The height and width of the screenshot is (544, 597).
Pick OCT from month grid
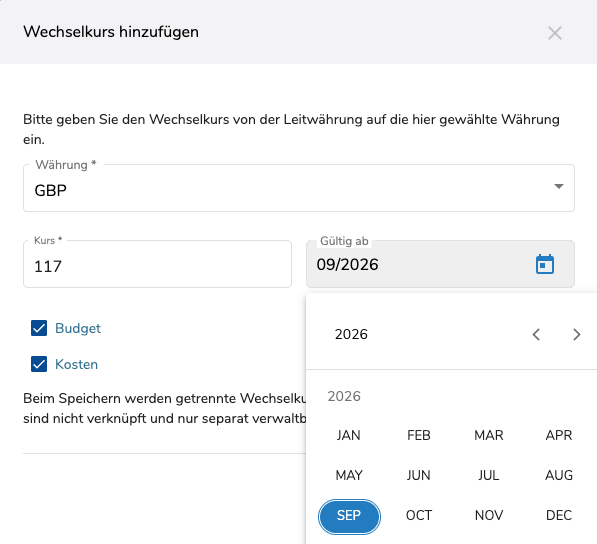pos(419,515)
